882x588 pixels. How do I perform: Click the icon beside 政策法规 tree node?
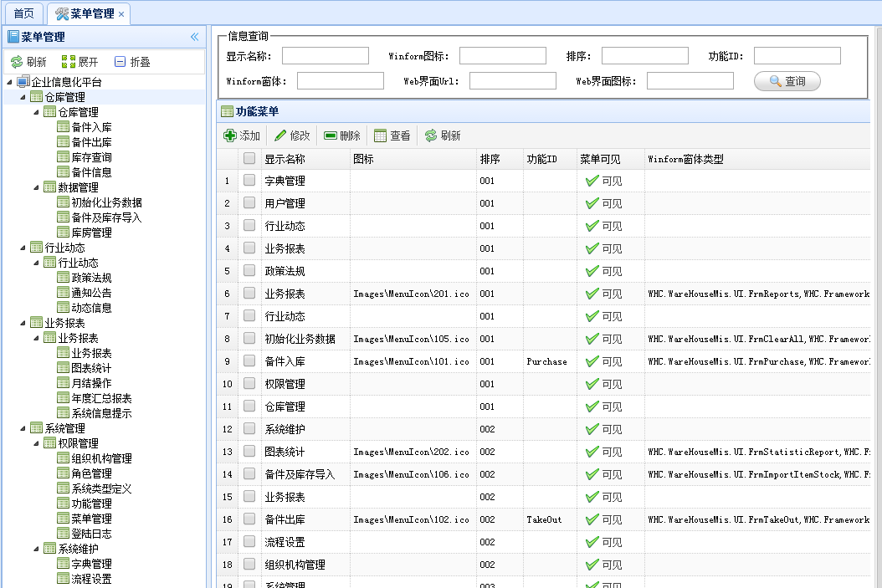63,278
